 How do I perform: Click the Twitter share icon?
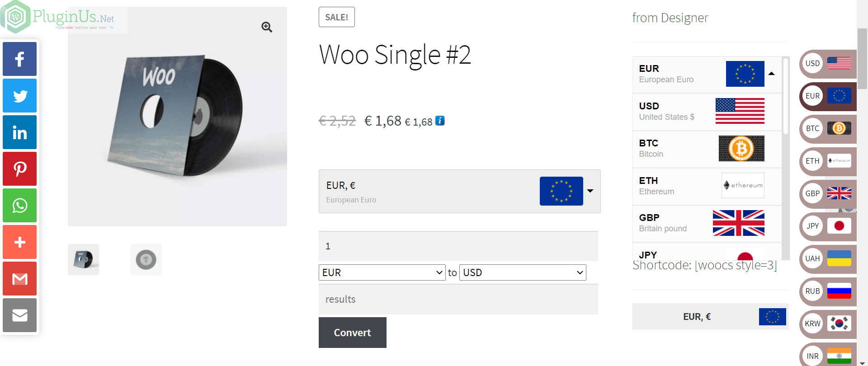pos(19,96)
